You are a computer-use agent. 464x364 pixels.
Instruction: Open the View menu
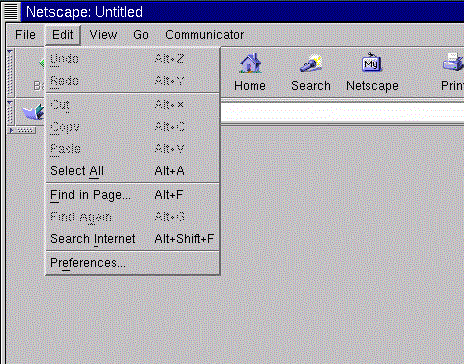[x=103, y=35]
